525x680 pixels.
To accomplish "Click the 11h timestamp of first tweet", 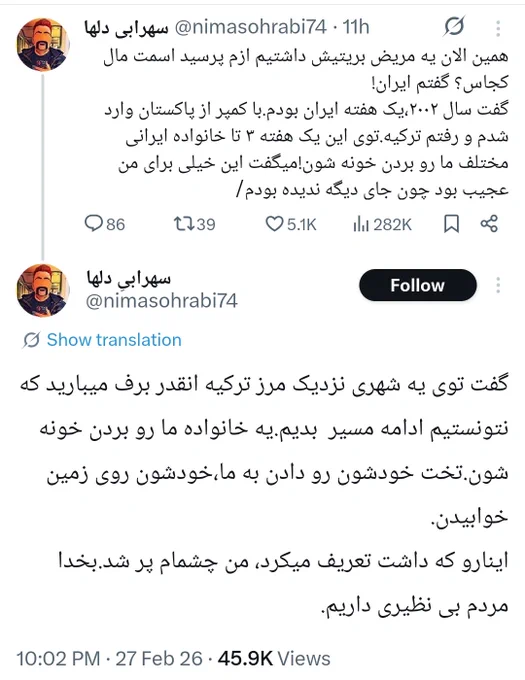I will coord(356,27).
